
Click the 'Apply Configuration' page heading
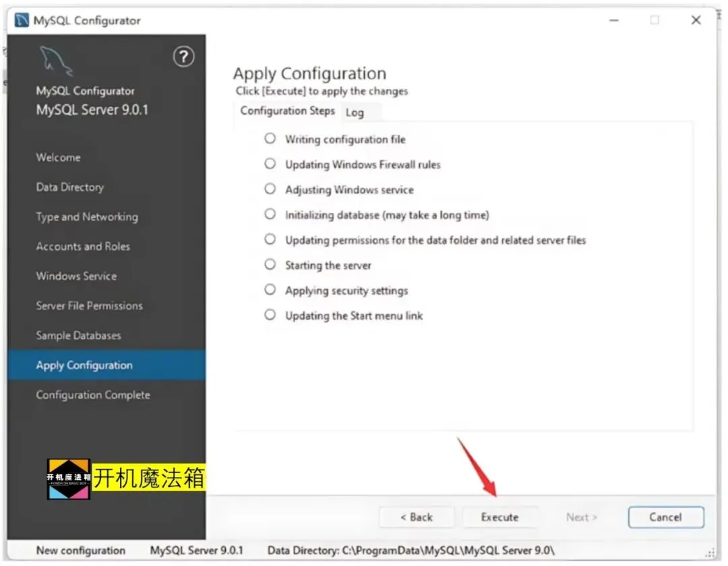[309, 73]
